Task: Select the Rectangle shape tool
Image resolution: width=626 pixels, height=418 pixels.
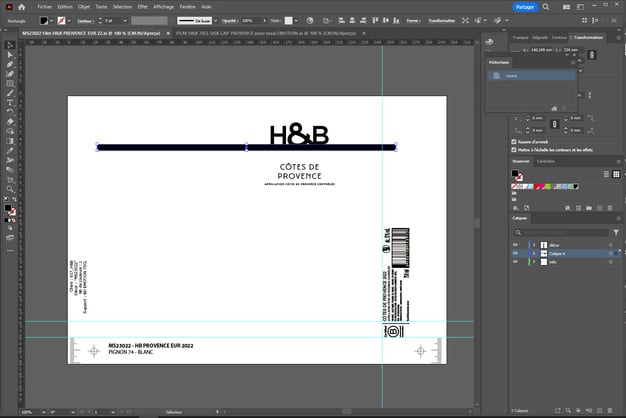Action: point(10,83)
